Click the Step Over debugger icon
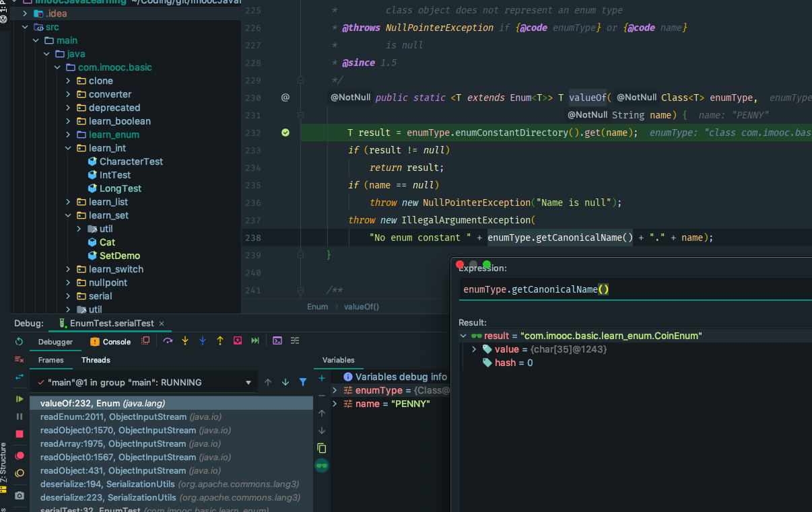This screenshot has width=812, height=512. [x=168, y=341]
